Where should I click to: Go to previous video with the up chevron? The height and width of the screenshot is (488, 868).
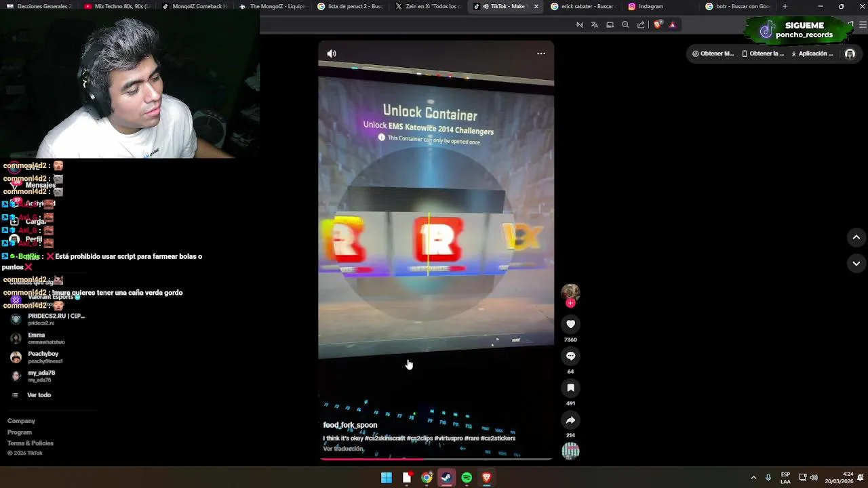[856, 237]
